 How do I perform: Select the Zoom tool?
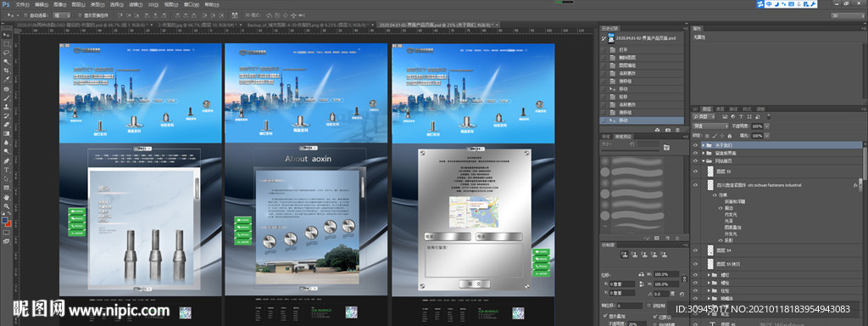point(6,205)
